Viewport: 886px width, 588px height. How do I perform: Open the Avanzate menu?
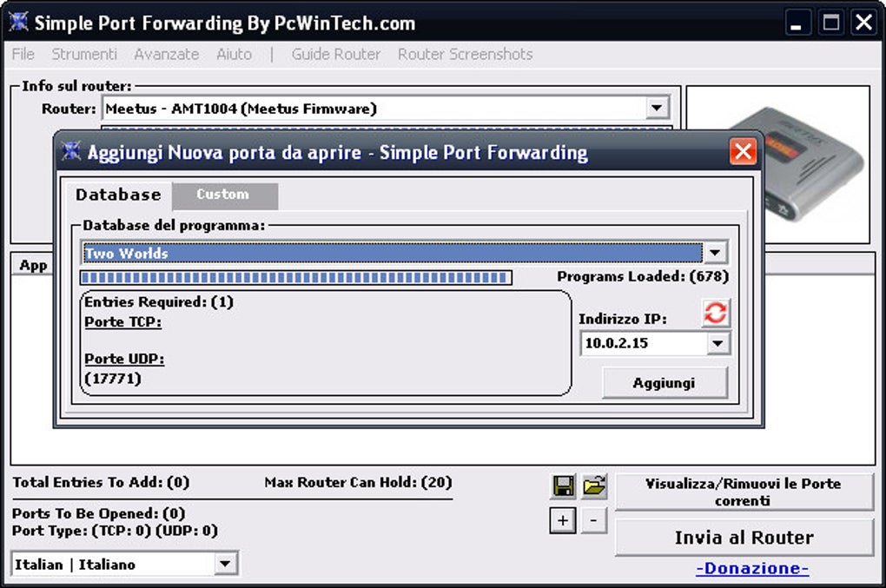167,54
